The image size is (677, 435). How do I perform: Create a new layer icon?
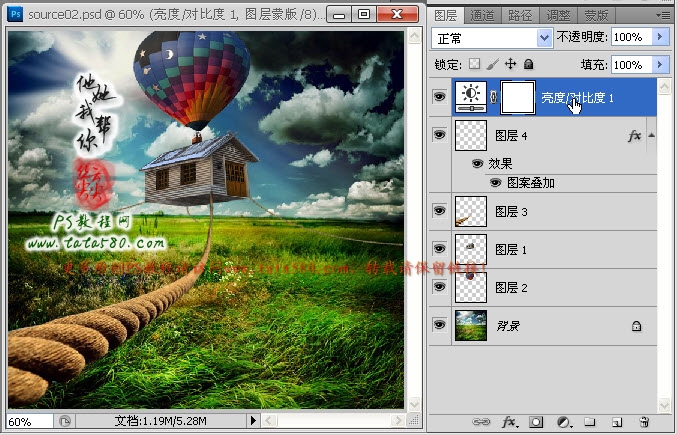(617, 422)
